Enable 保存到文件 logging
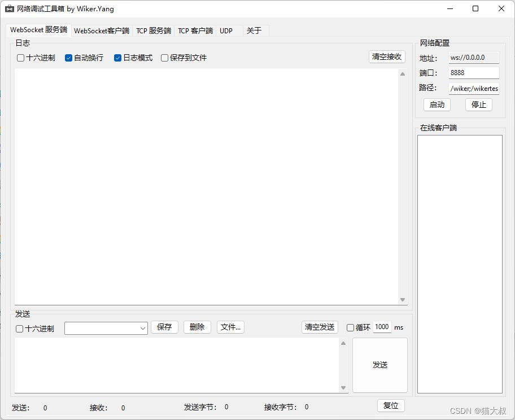 coord(164,58)
